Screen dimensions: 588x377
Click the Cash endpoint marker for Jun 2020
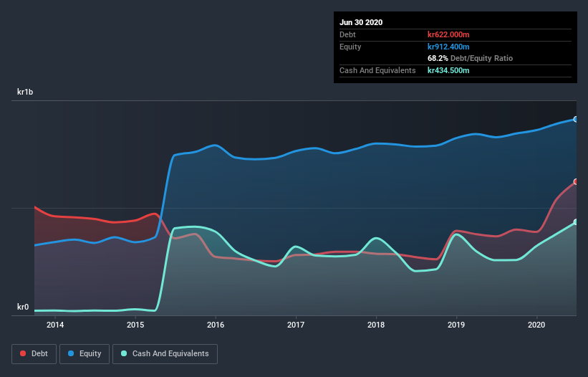pos(576,222)
